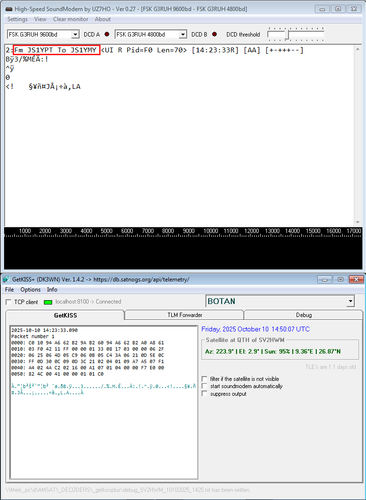Click the green connection status indicator
366x500 pixels.
pos(48,302)
